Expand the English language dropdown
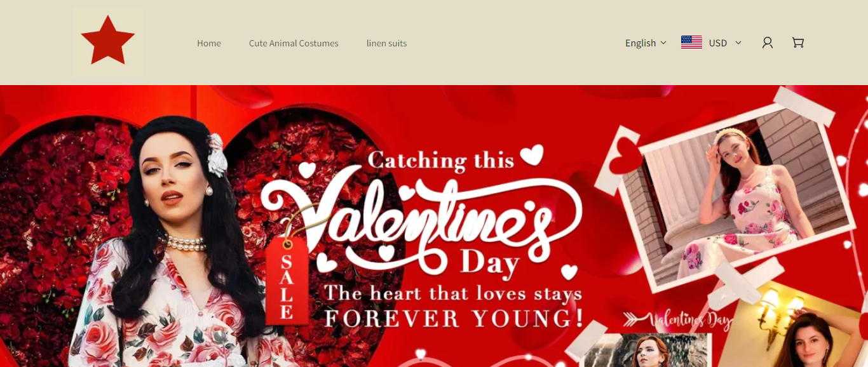The width and height of the screenshot is (868, 367). (x=646, y=43)
